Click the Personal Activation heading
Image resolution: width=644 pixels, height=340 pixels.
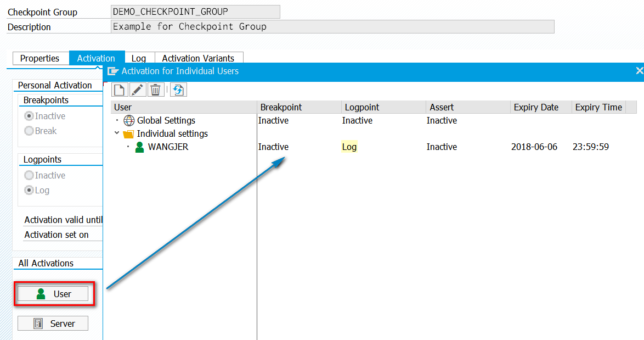[x=55, y=85]
